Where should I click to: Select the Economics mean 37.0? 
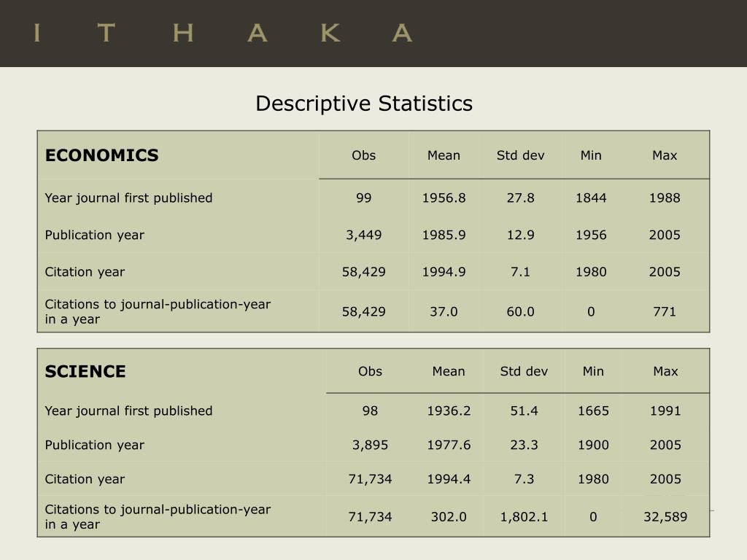click(x=444, y=311)
